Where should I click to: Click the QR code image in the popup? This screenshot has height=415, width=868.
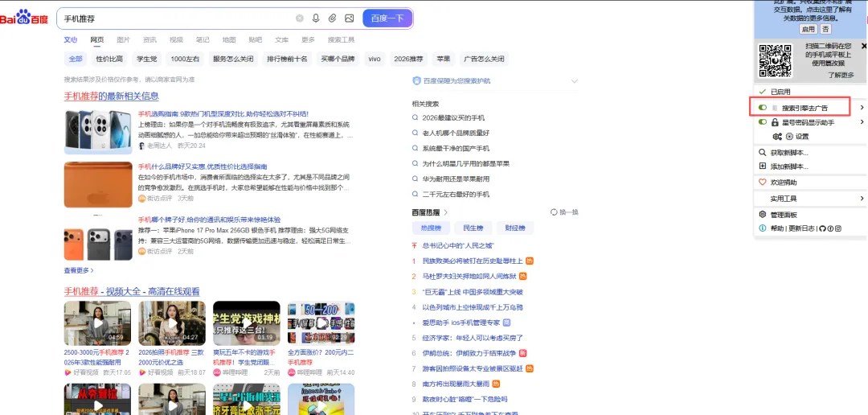[775, 61]
